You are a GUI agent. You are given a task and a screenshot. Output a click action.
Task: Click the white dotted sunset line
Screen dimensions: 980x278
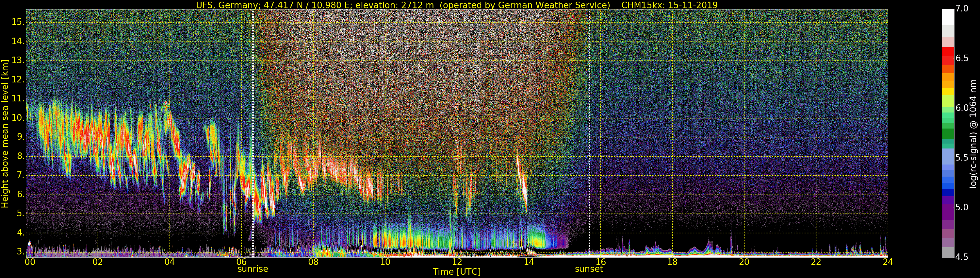click(589, 133)
